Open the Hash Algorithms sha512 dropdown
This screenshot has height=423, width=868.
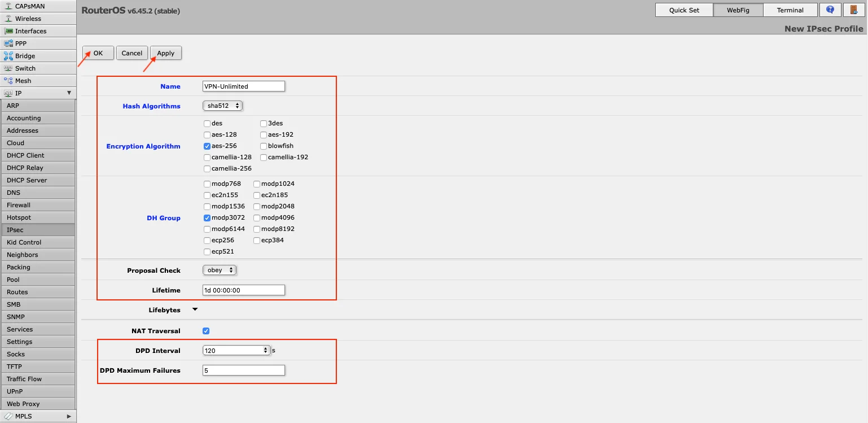tap(222, 106)
